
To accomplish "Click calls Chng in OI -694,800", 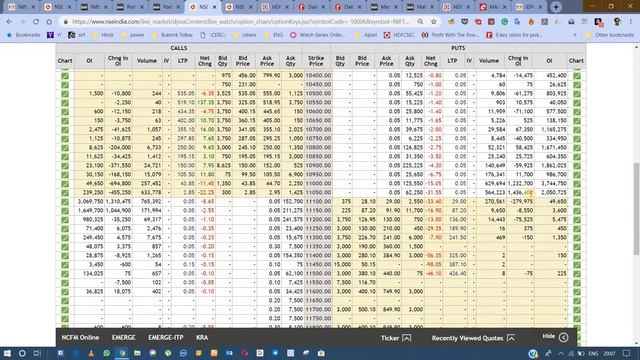I will click(119, 184).
